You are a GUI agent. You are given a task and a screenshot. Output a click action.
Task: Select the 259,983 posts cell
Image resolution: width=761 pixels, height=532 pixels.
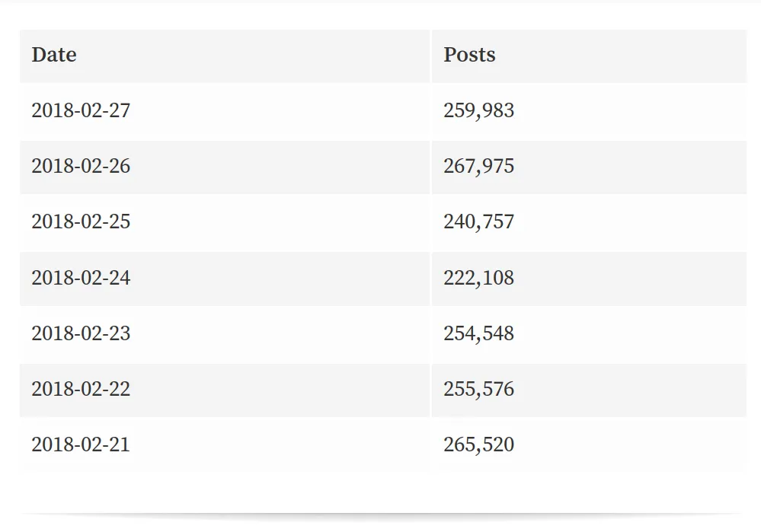[x=478, y=111]
